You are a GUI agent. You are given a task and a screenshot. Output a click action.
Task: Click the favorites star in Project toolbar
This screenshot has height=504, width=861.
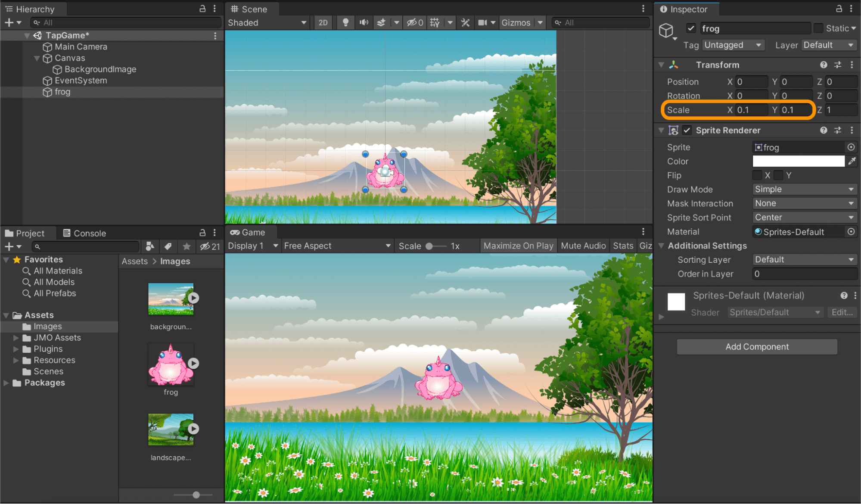(x=186, y=246)
